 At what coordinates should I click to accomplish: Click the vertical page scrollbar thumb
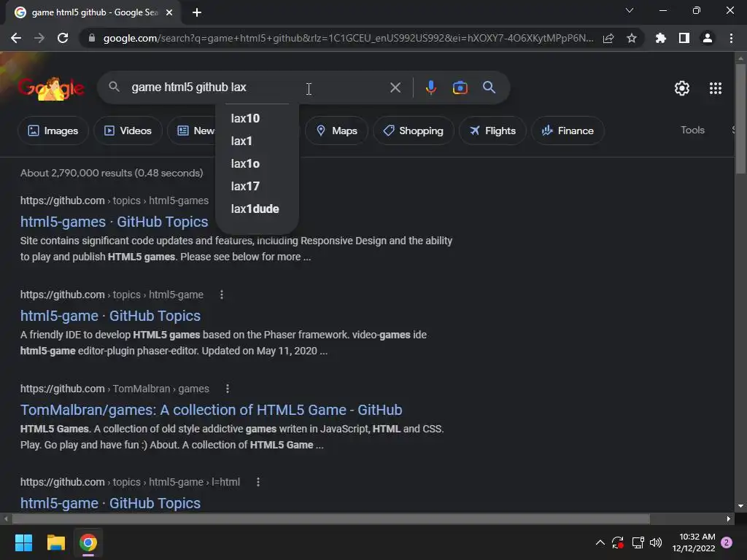coord(740,119)
